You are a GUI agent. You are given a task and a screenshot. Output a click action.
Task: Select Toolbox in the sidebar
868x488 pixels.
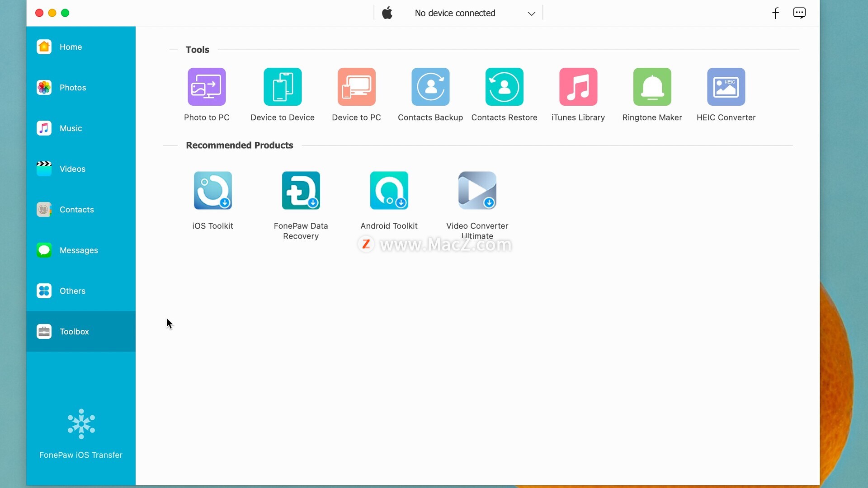click(81, 332)
